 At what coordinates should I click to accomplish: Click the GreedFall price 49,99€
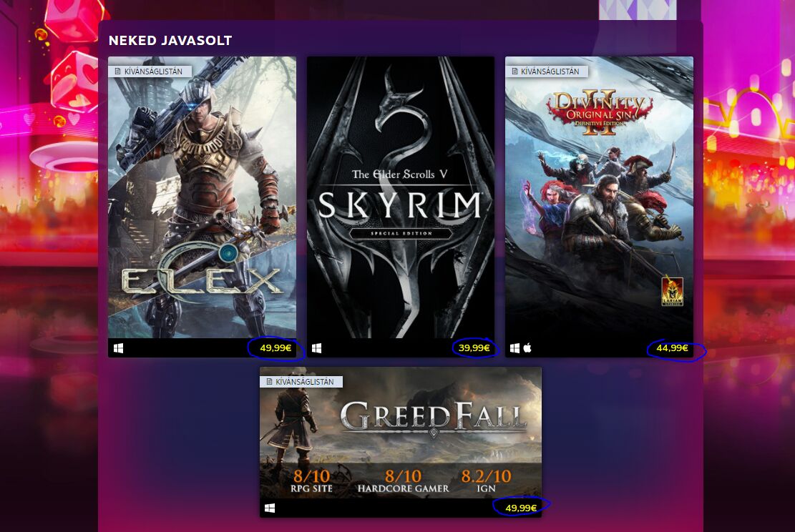(x=521, y=508)
